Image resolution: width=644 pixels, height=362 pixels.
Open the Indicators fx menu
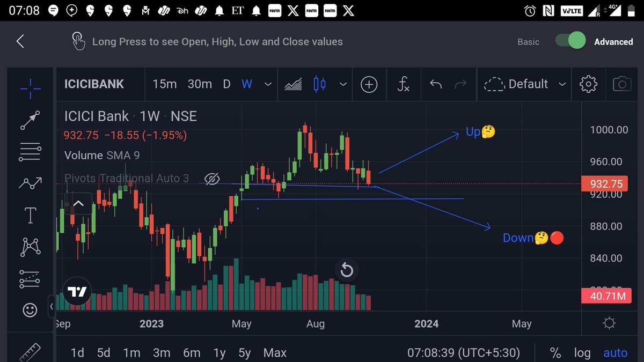403,84
